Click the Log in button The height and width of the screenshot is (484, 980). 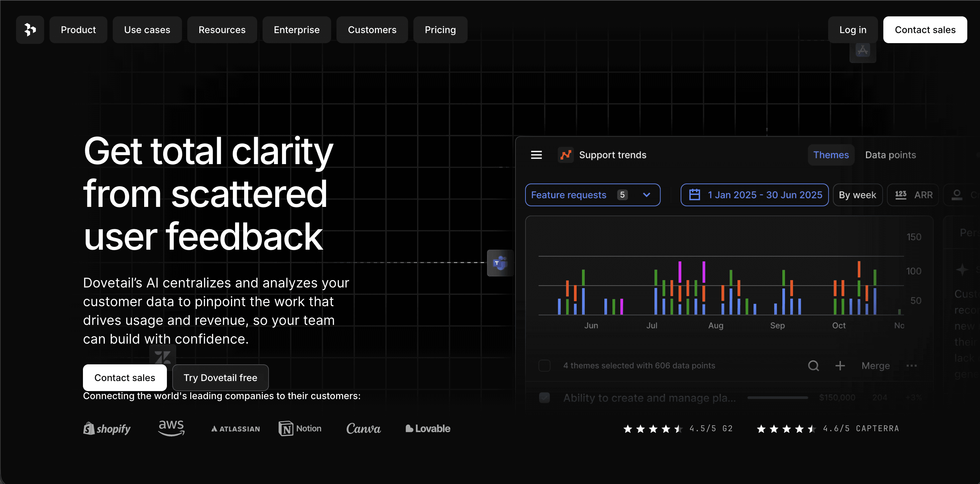pyautogui.click(x=853, y=30)
